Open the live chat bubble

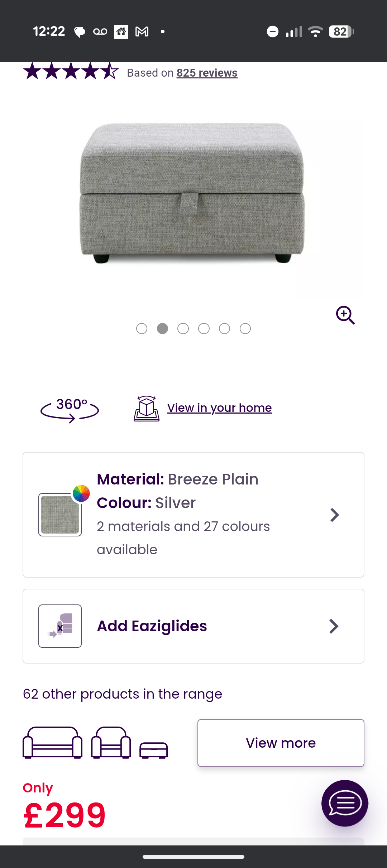coord(344,803)
